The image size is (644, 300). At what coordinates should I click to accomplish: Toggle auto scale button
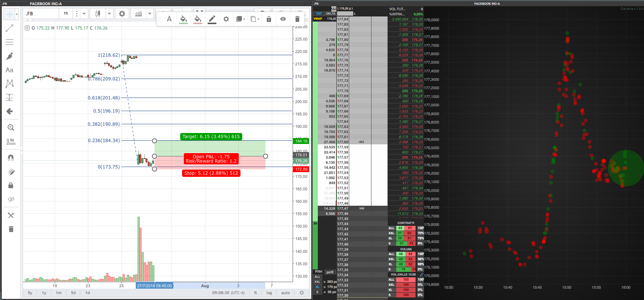[x=285, y=293]
